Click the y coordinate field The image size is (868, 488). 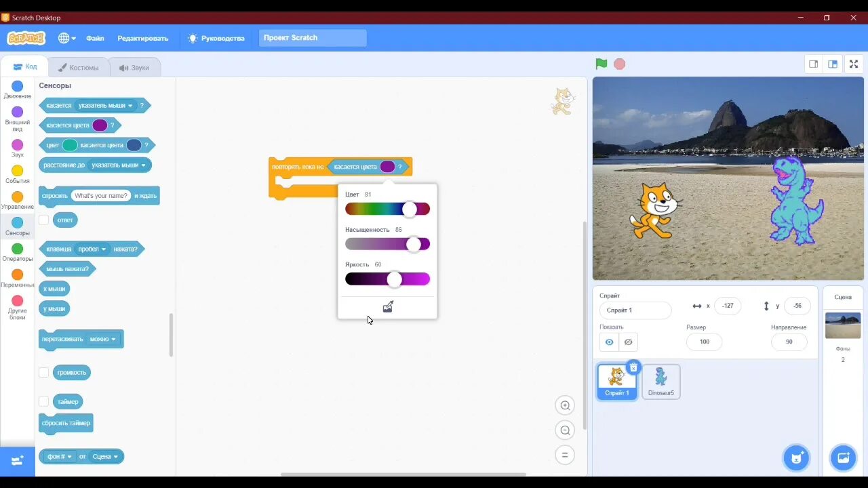(x=797, y=306)
